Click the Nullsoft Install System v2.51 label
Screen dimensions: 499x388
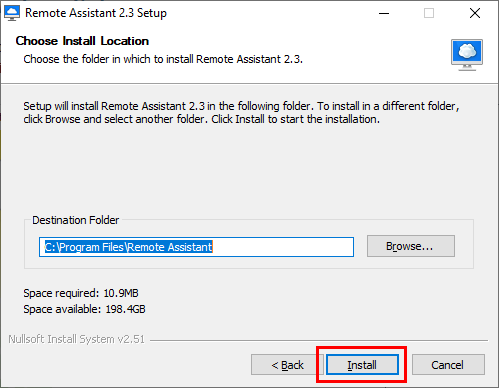tap(76, 339)
